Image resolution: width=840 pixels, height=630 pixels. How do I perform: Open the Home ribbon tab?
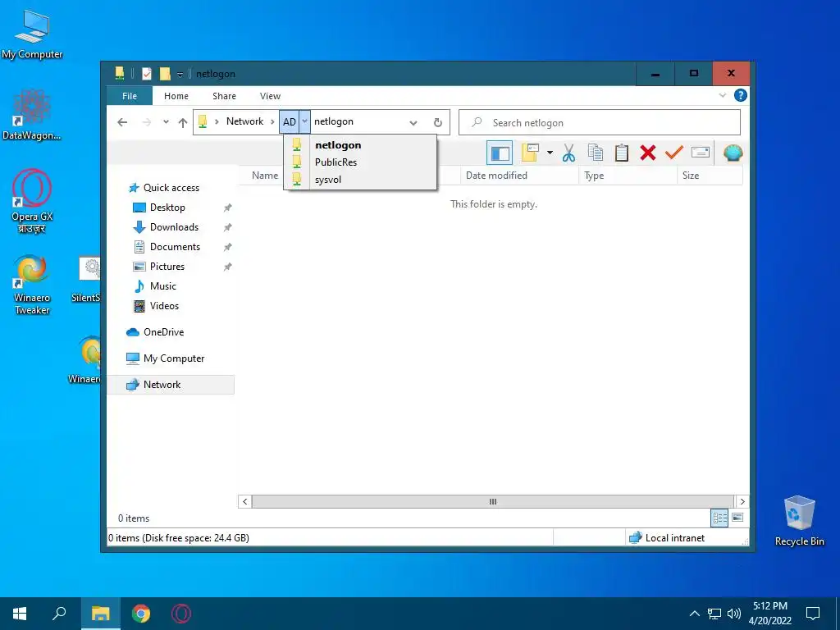(x=176, y=96)
